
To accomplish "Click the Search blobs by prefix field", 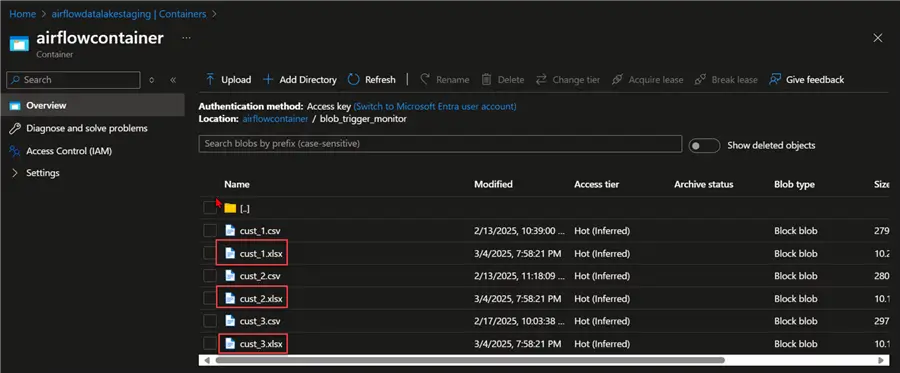I will click(x=440, y=143).
